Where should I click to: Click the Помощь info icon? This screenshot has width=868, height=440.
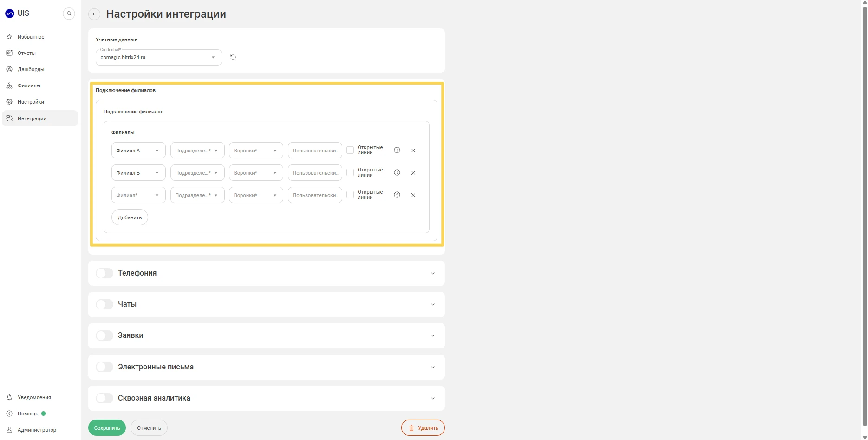click(9, 414)
